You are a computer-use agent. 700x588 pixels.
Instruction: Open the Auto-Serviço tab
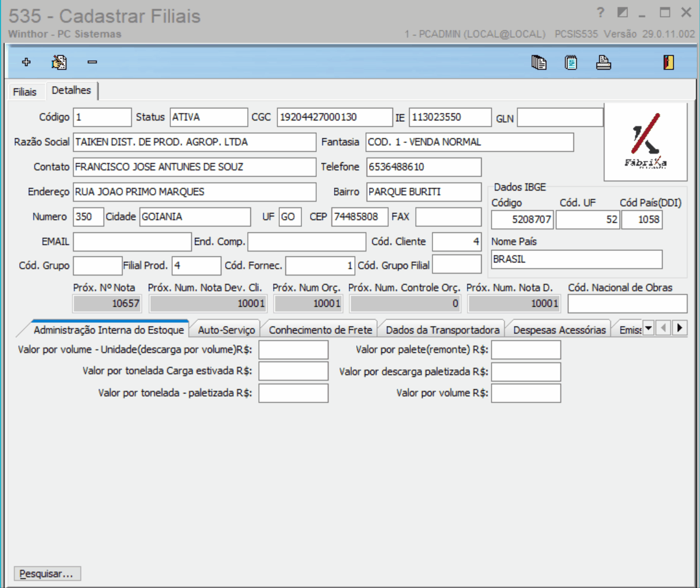[226, 330]
